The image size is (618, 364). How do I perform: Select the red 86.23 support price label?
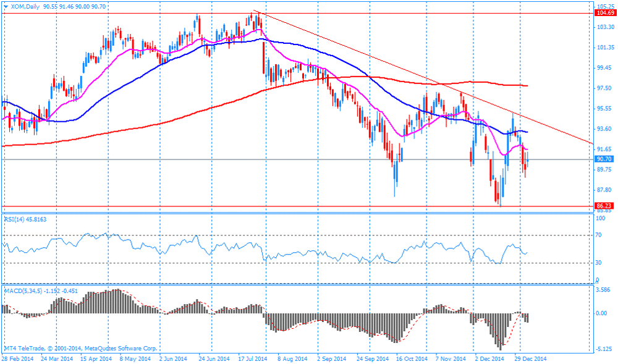604,206
